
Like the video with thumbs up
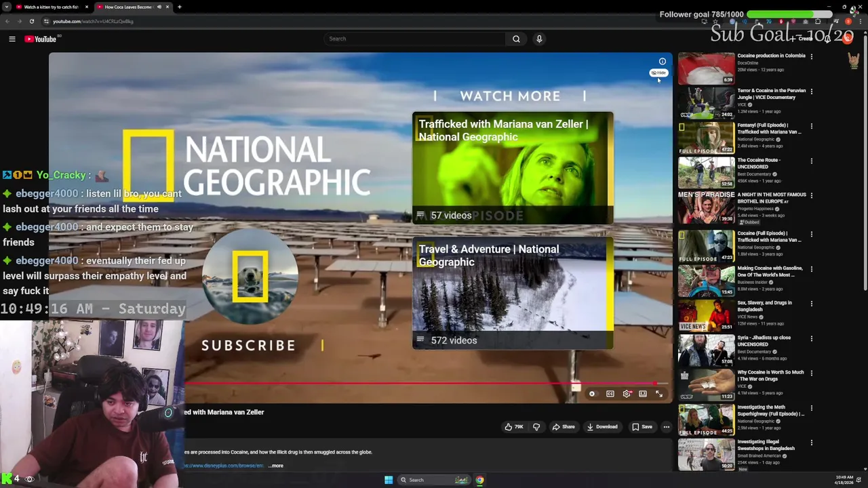click(x=513, y=427)
